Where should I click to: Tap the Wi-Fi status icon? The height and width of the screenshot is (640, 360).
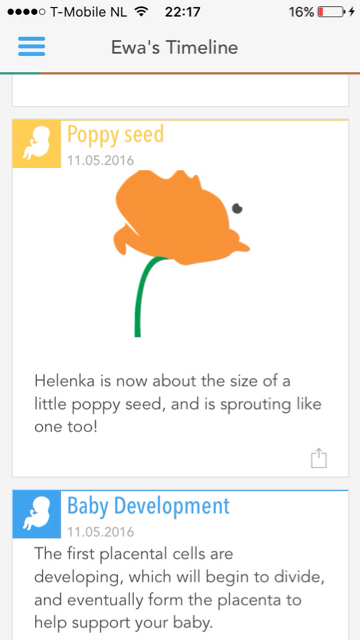click(141, 12)
